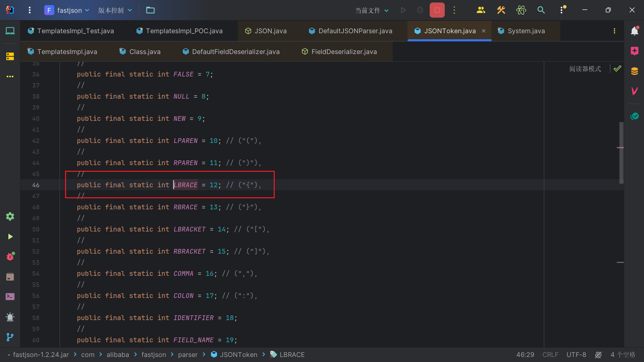
Task: Switch to Class.java tab
Action: coord(140,52)
